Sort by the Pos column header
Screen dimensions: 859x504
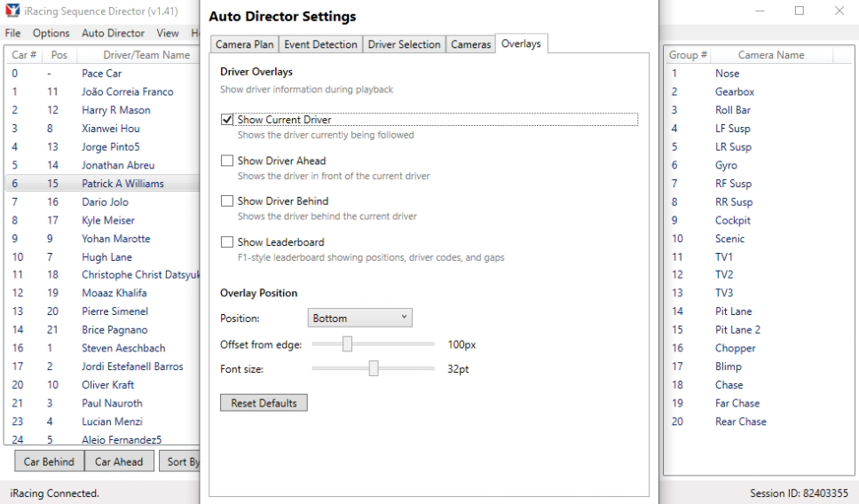tap(59, 55)
